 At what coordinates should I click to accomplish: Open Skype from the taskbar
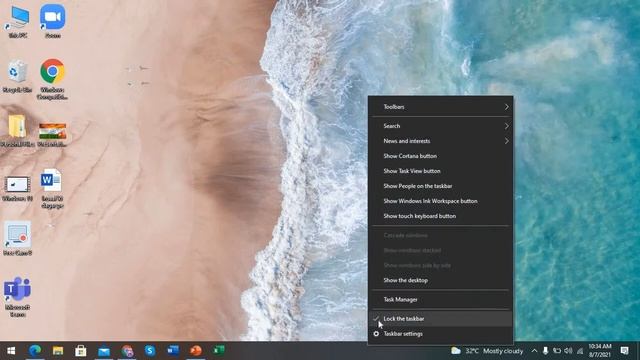(x=150, y=351)
